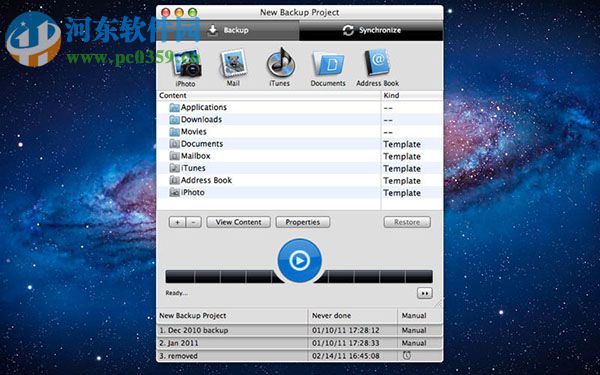600x375 pixels.
Task: Click the Downloads folder icon in list
Action: 174,120
